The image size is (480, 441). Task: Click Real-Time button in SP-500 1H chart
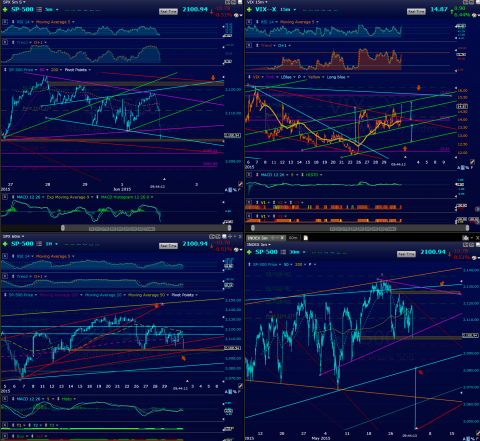[168, 246]
